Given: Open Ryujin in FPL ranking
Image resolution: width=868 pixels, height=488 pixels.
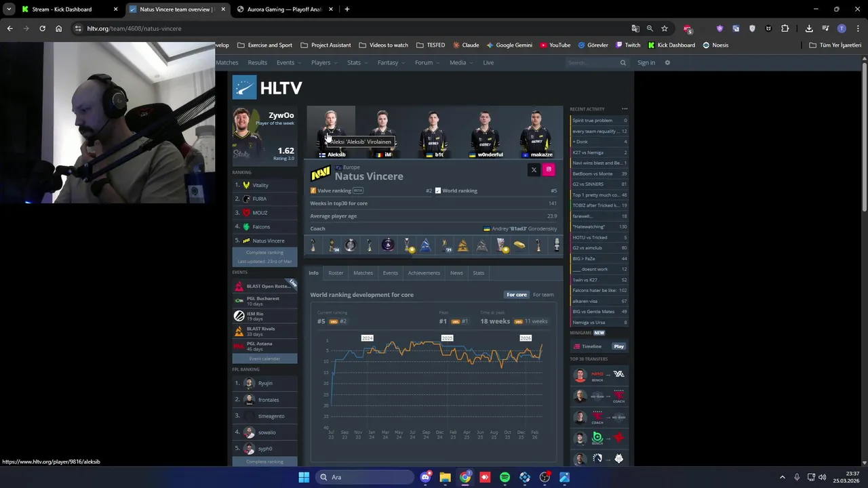Looking at the screenshot, I should [264, 383].
